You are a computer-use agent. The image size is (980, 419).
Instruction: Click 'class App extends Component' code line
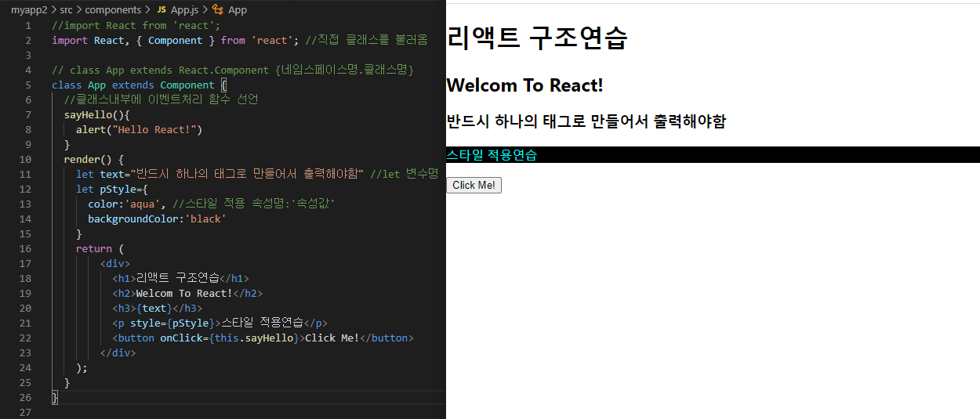[x=139, y=85]
